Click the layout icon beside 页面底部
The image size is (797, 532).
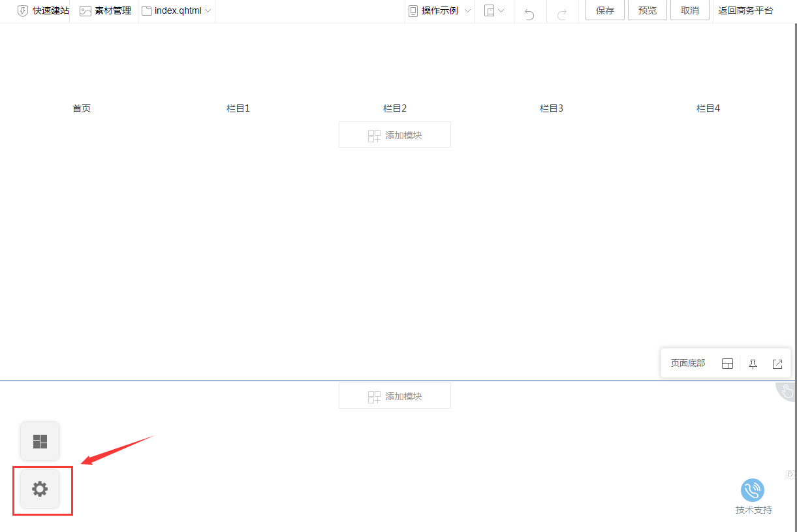click(x=727, y=364)
